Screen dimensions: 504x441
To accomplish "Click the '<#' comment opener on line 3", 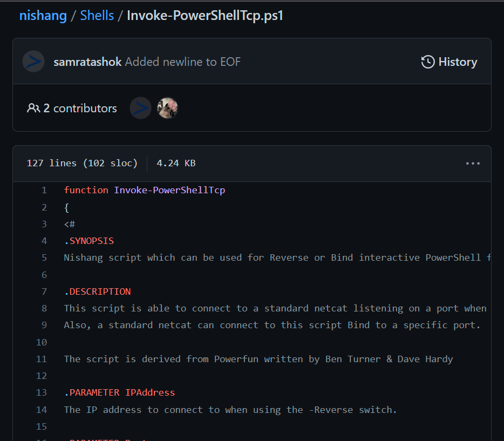I will coord(70,224).
